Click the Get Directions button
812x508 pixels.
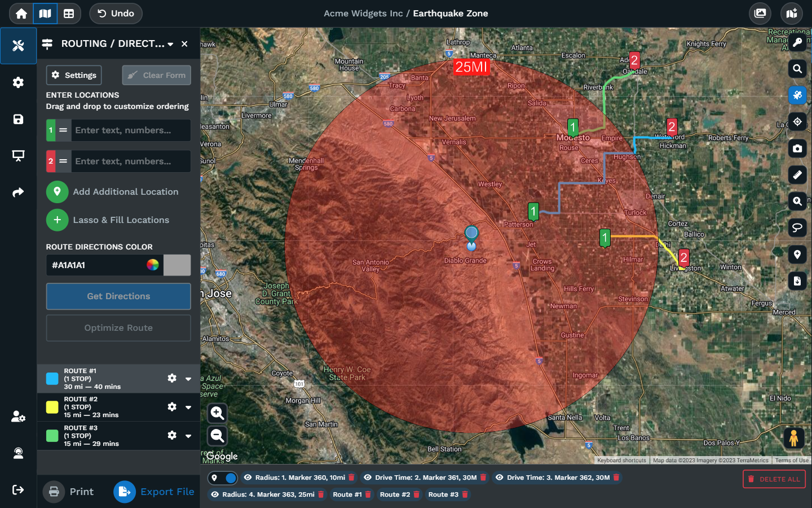[118, 296]
